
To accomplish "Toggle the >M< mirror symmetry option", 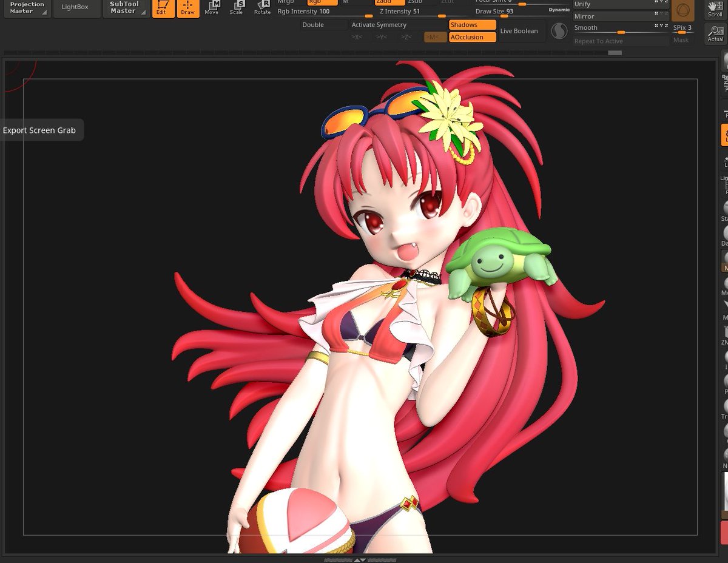I will tap(434, 37).
